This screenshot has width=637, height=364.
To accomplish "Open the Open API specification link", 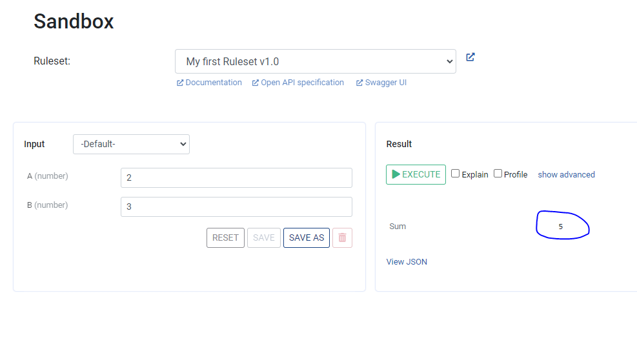I will pyautogui.click(x=302, y=83).
